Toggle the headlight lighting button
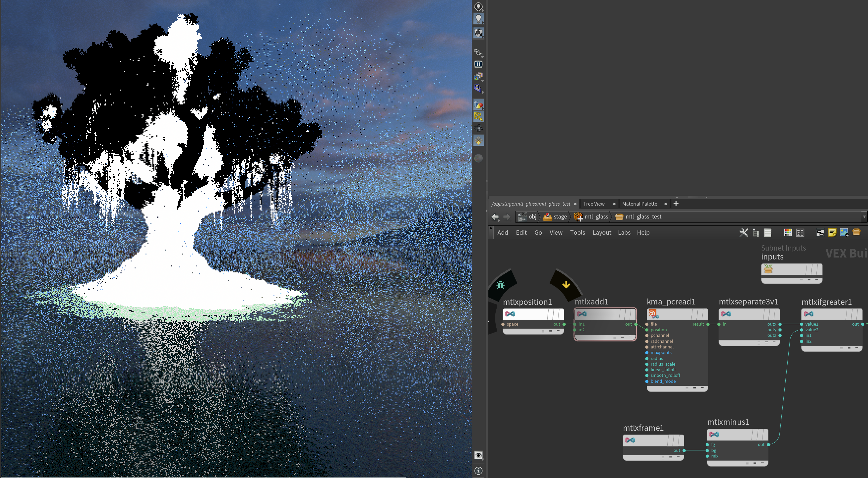868x478 pixels. tap(478, 19)
